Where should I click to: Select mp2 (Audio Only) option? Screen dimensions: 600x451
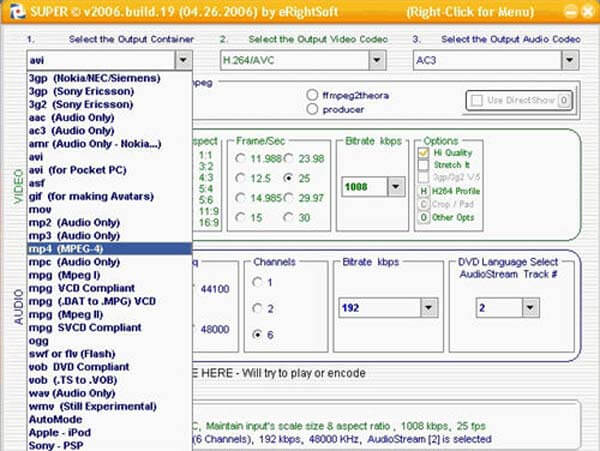109,223
